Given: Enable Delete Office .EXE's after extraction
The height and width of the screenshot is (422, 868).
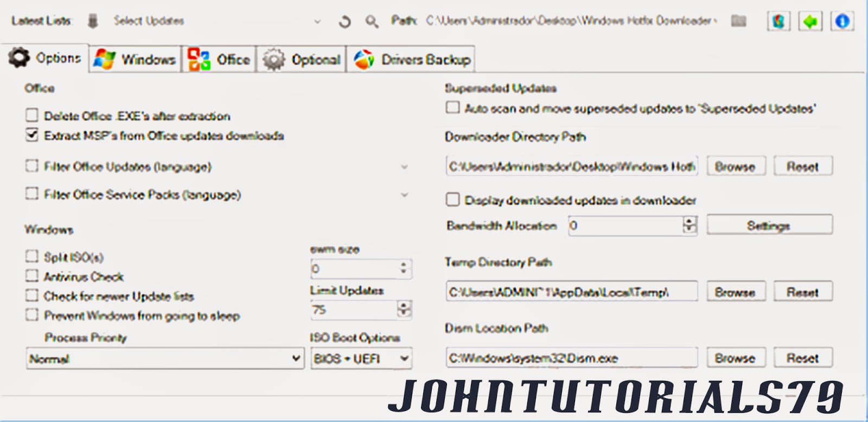Looking at the screenshot, I should tap(32, 115).
